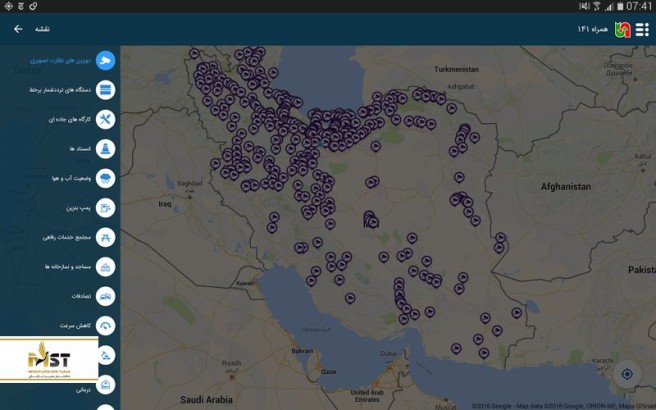Select the gas pump icon
Viewport: 656px width, 410px height.
click(105, 208)
